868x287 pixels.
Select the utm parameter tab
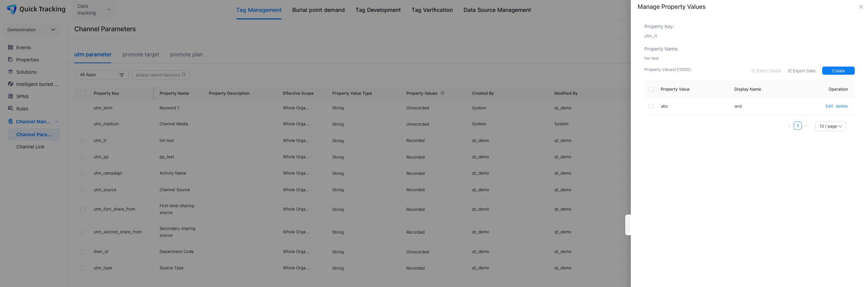(93, 54)
